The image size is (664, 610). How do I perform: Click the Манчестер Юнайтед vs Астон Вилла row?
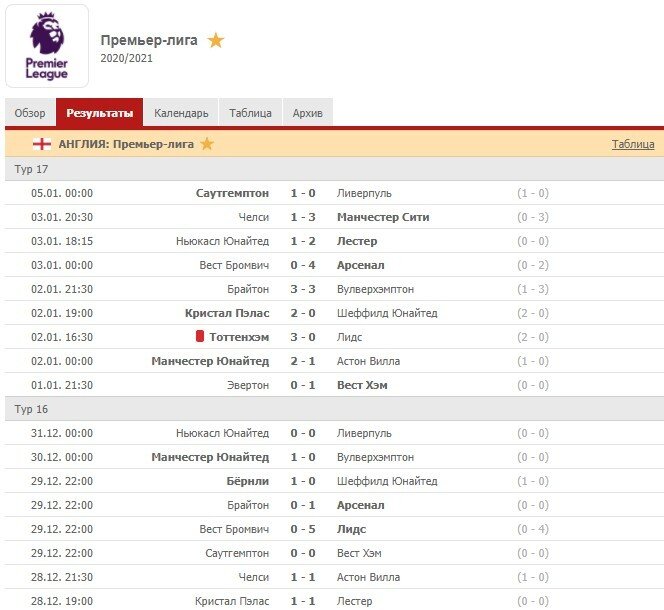point(303,361)
